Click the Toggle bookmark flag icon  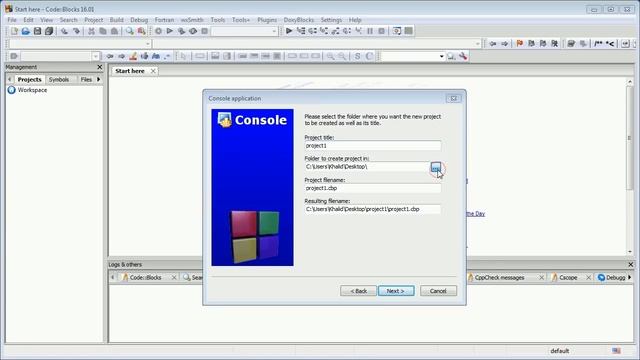pyautogui.click(x=520, y=43)
